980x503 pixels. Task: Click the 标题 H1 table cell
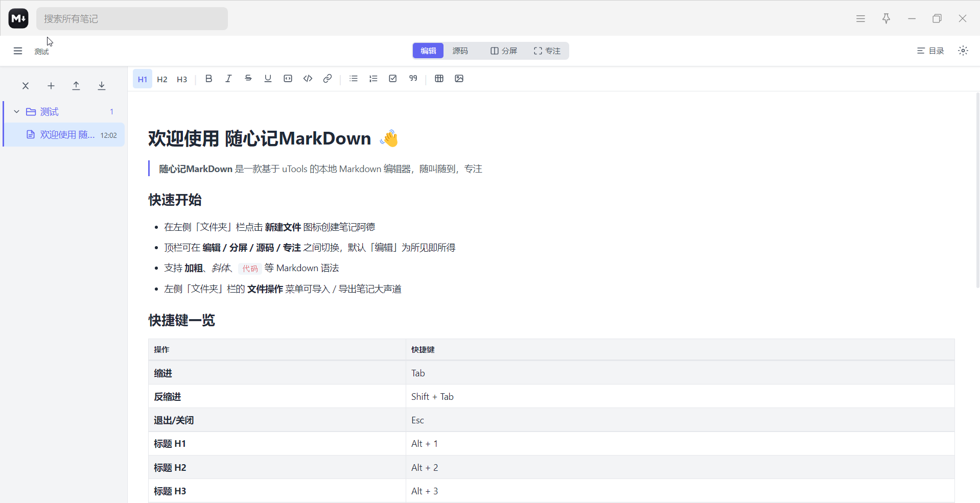point(277,444)
